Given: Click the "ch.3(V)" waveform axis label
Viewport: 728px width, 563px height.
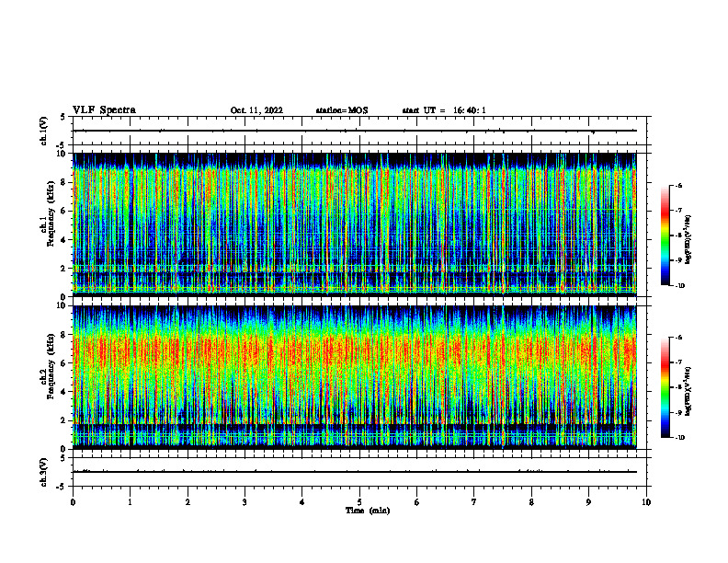Looking at the screenshot, I should click(43, 472).
